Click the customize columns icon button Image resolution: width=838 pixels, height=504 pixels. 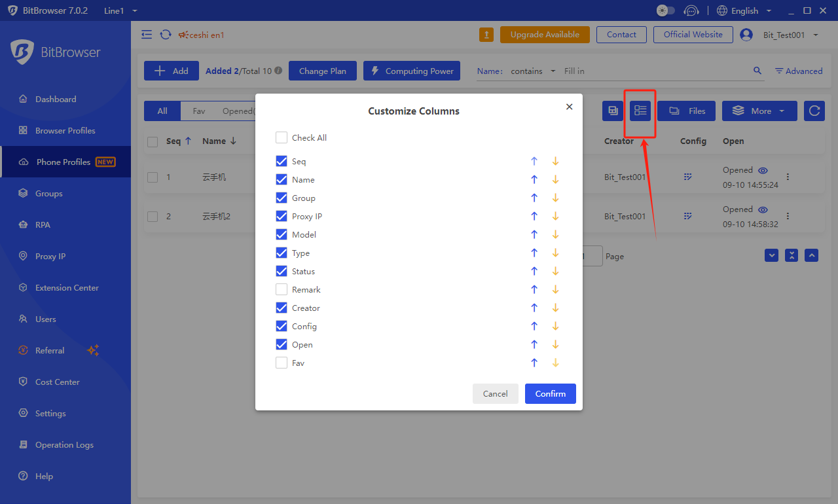(x=640, y=111)
